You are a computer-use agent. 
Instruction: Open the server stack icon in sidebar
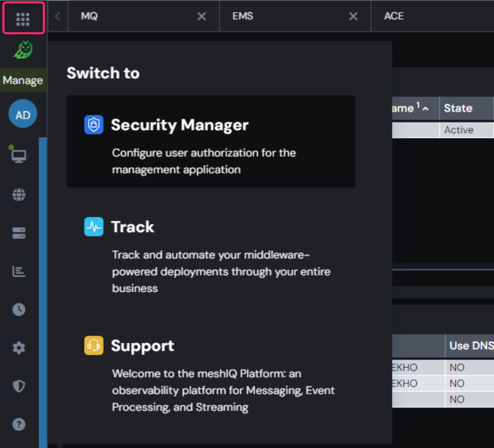point(19,233)
